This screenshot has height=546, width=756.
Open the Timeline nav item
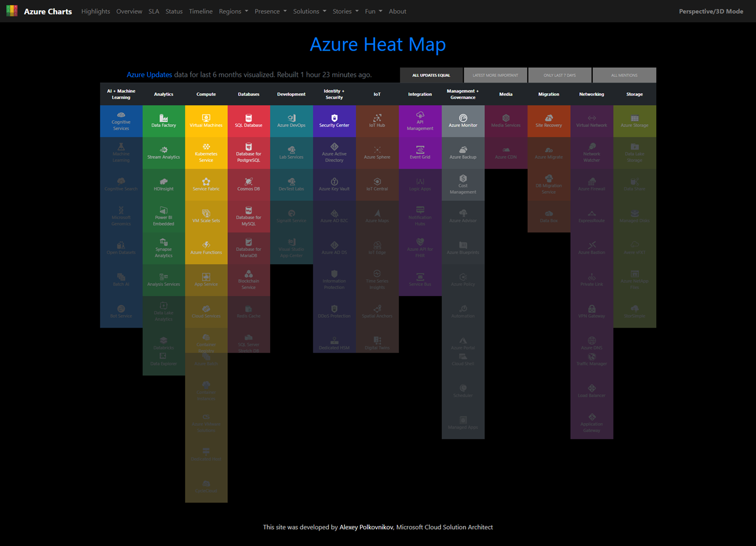[200, 11]
